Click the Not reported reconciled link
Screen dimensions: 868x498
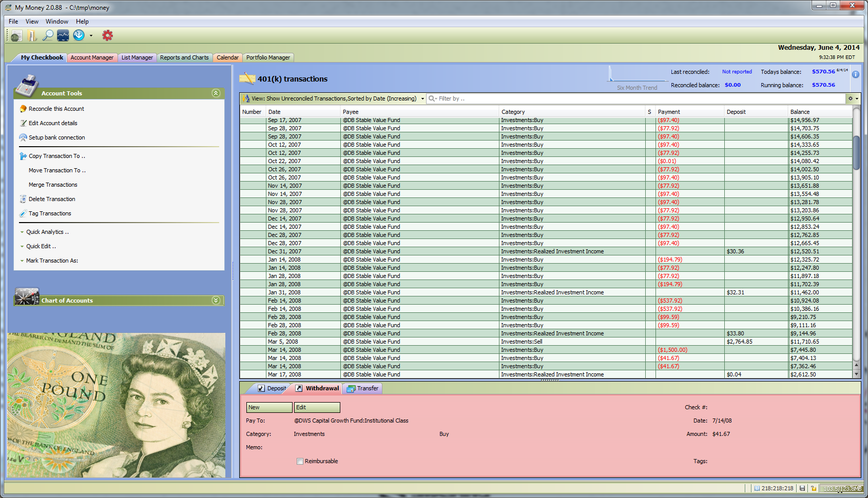(x=737, y=72)
